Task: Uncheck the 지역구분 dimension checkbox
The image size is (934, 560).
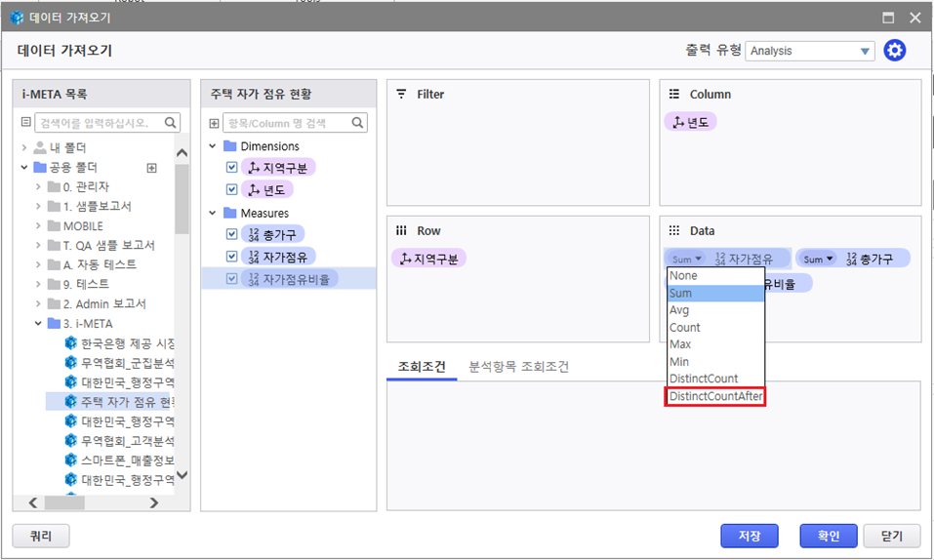Action: click(231, 168)
